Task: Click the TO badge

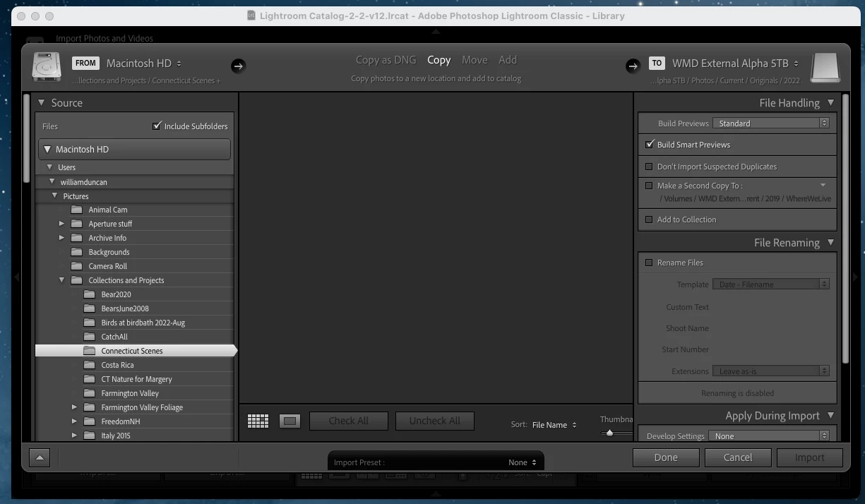Action: click(657, 63)
